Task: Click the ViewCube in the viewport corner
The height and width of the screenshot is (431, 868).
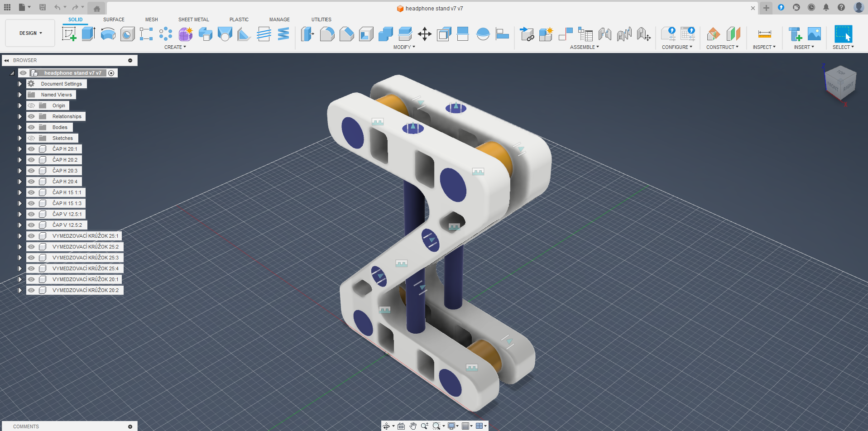Action: tap(840, 82)
